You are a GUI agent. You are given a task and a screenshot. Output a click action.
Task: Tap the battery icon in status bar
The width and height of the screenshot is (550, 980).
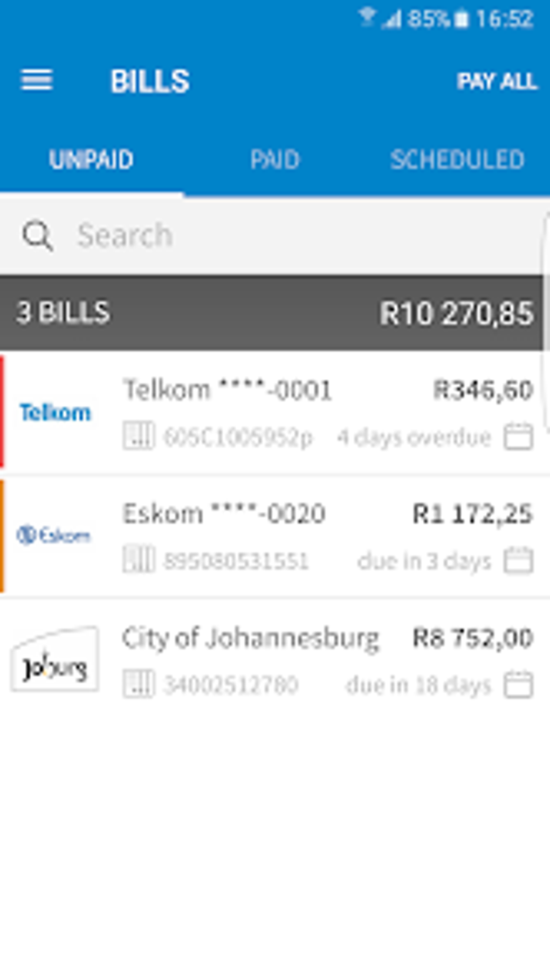point(461,19)
